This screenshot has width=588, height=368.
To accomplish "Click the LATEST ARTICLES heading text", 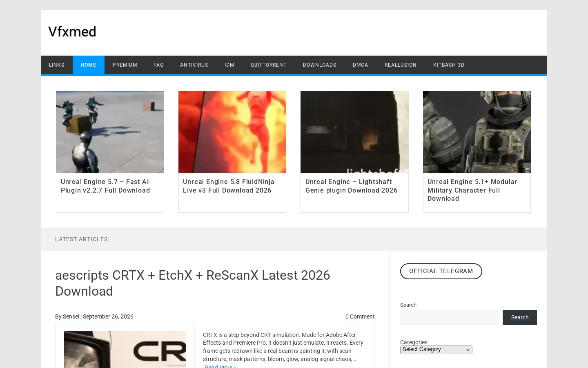I will click(81, 239).
